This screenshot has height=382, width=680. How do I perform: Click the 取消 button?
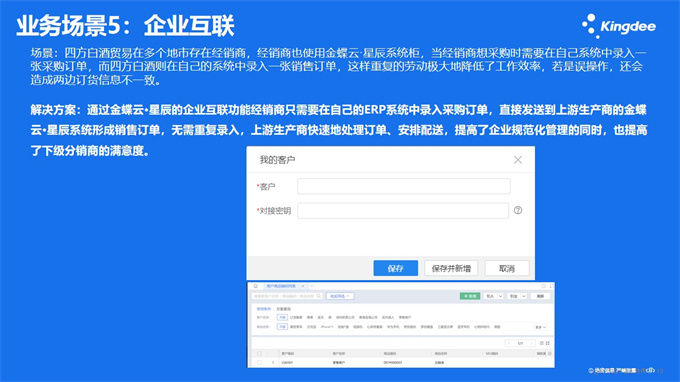coord(507,268)
